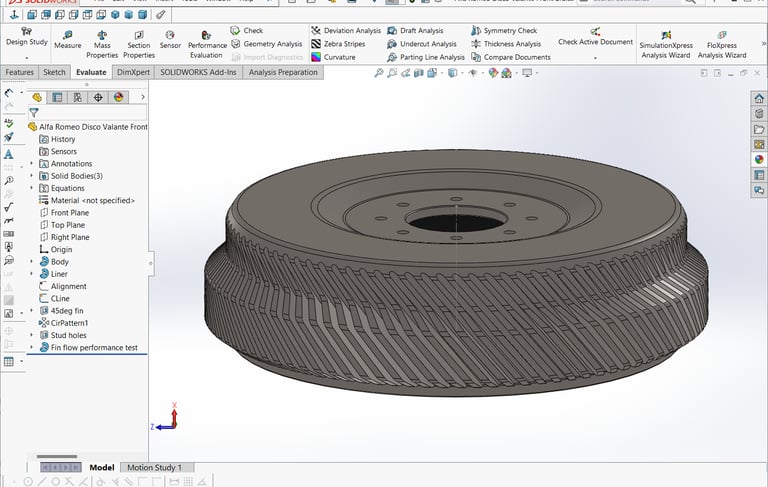768x487 pixels.
Task: Switch to the Features tab
Action: (20, 72)
